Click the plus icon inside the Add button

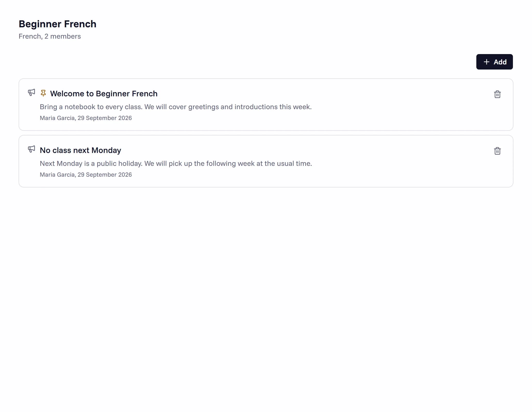pos(486,62)
